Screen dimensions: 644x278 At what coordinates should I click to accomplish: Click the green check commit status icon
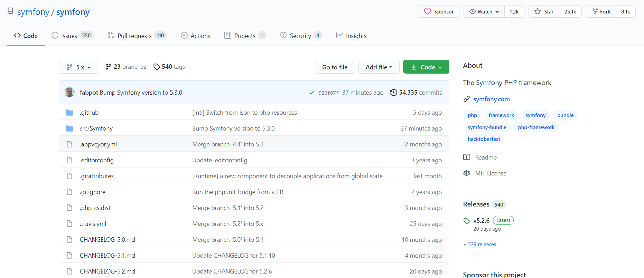click(312, 93)
